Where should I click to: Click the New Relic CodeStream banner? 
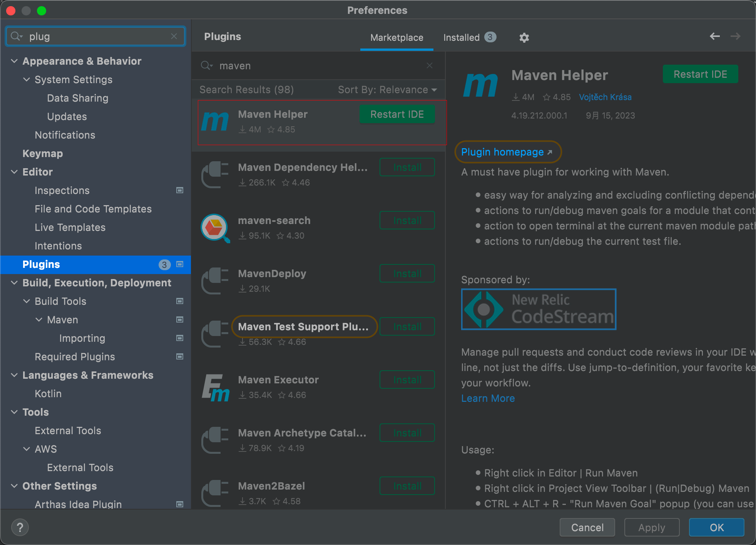pos(538,309)
